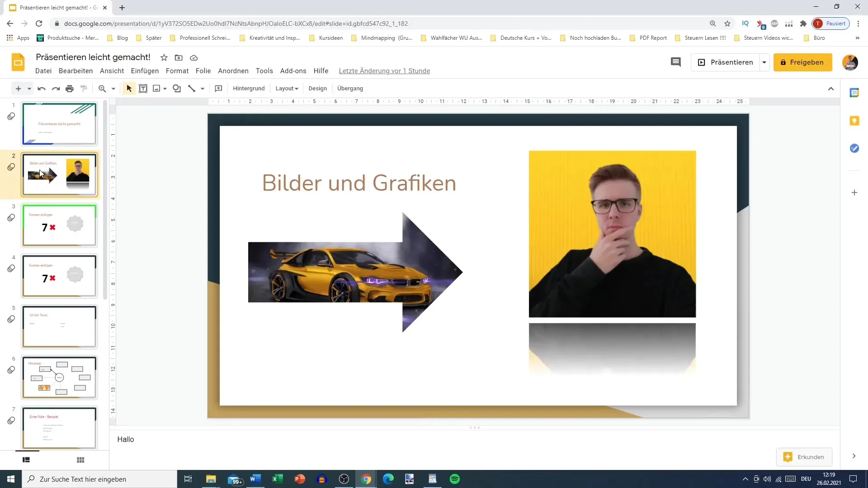Open the Calendar side panel icon
Image resolution: width=868 pixels, height=488 pixels.
pyautogui.click(x=854, y=93)
